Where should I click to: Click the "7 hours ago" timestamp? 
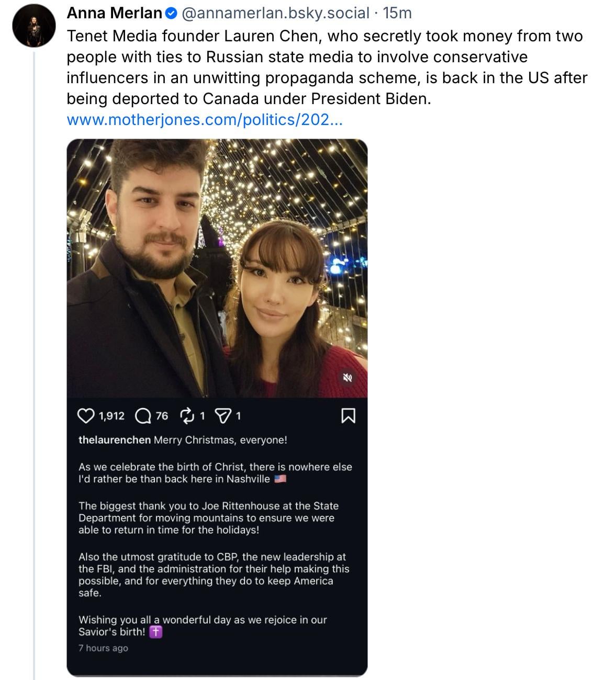(103, 648)
